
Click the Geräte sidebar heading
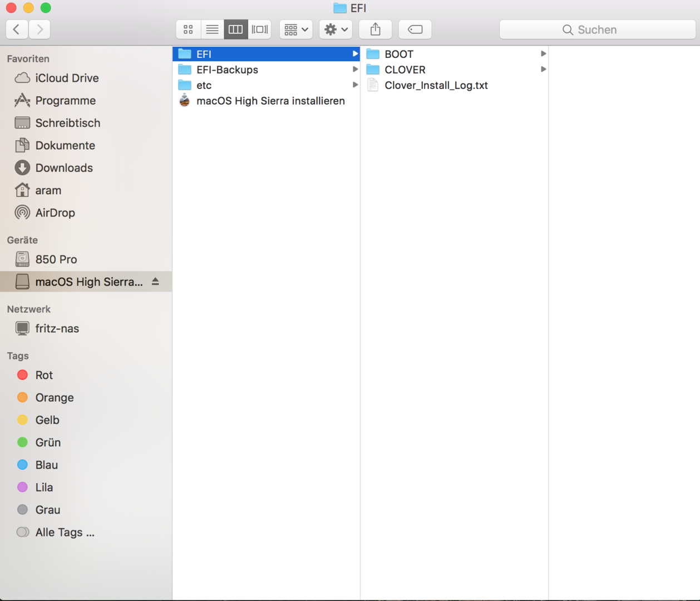(22, 240)
